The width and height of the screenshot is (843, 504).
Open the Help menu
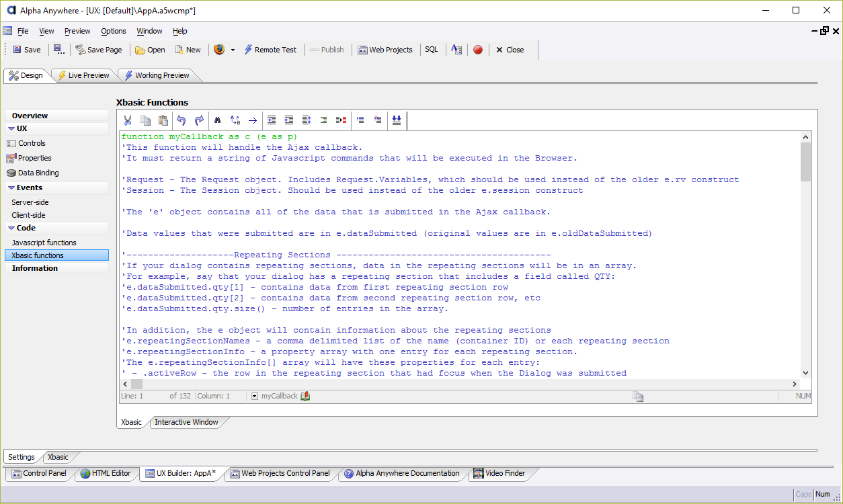179,31
